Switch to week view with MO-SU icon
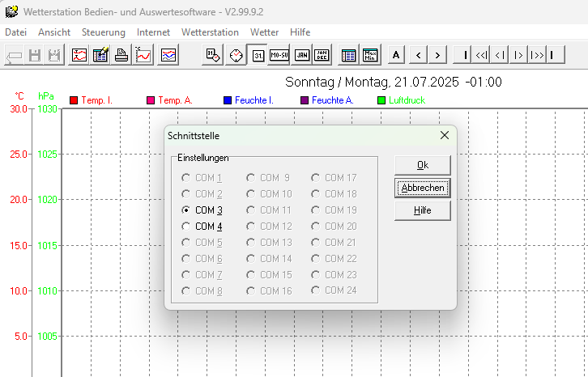Viewport: 588px width, 377px height. point(279,56)
